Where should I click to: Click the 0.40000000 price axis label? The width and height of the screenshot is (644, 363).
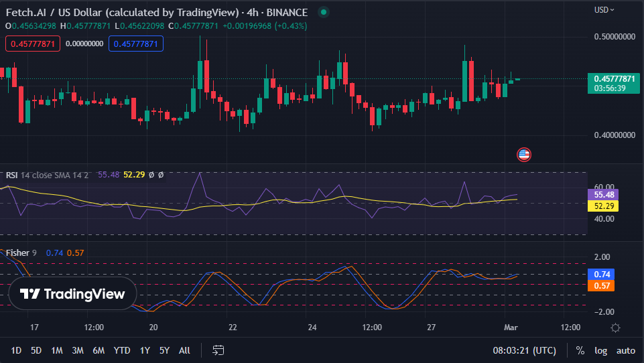click(615, 135)
